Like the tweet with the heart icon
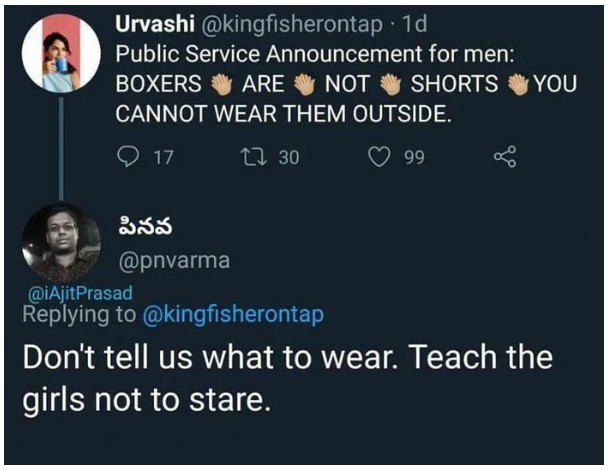 click(379, 156)
